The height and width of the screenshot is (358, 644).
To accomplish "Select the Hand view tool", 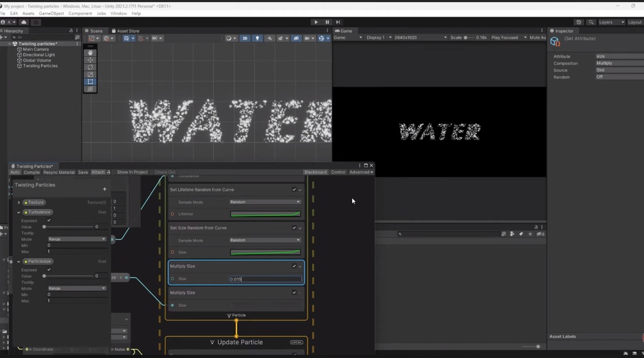I will coord(91,53).
